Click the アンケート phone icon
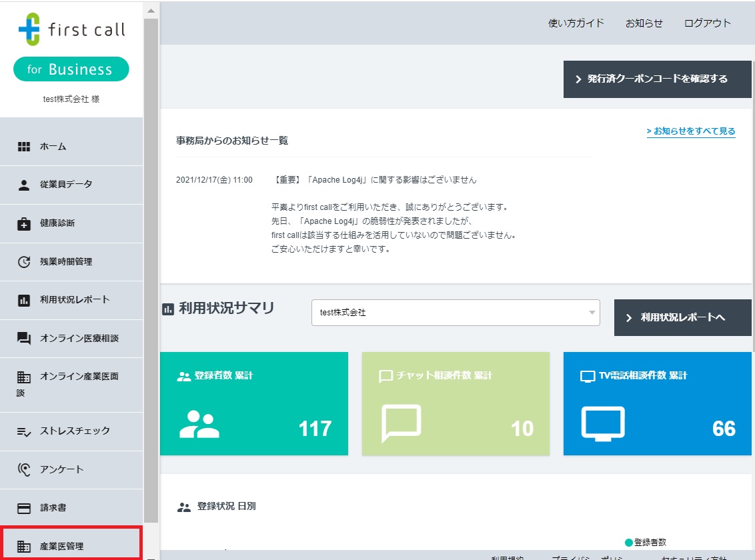The image size is (755, 560). click(x=23, y=469)
